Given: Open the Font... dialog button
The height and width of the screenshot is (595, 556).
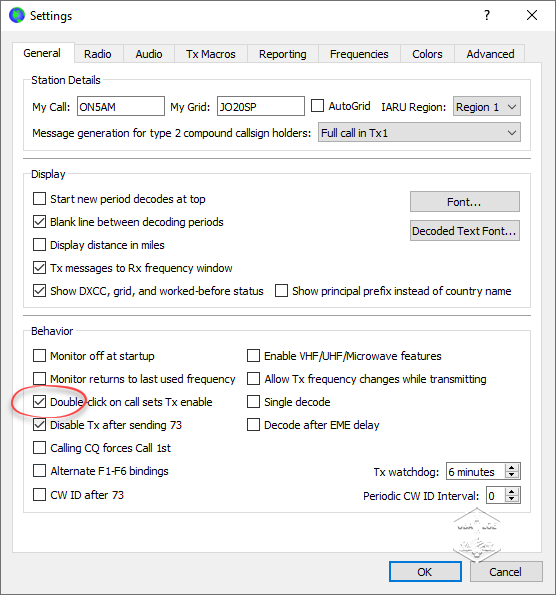Looking at the screenshot, I should point(465,202).
